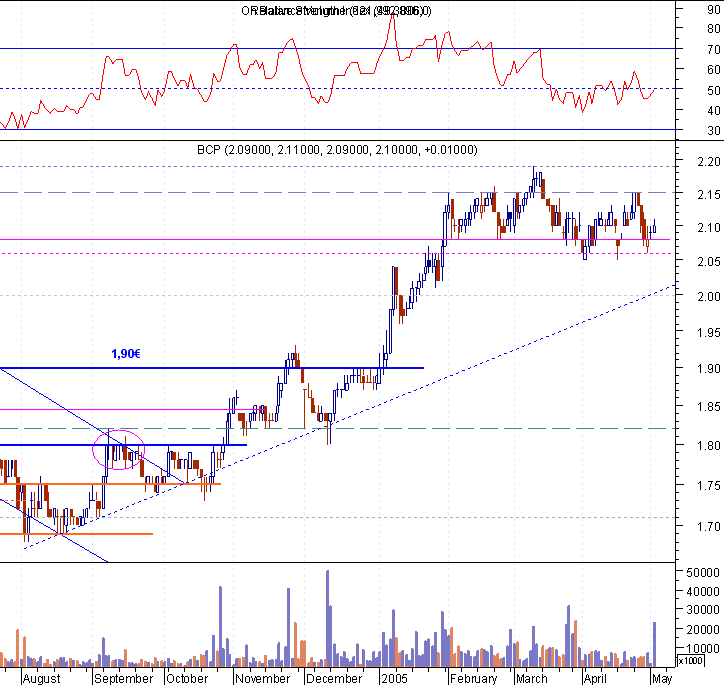Click the 80 level on RSI axis
The width and height of the screenshot is (724, 685).
pos(713,29)
